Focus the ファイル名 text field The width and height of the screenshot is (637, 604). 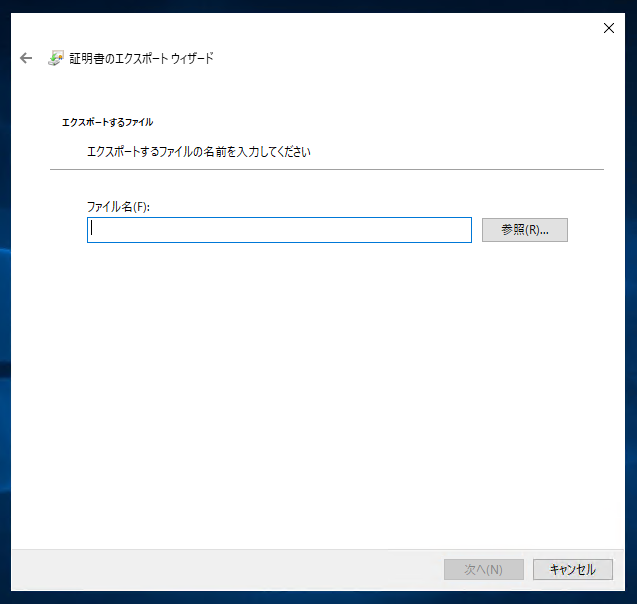(279, 230)
